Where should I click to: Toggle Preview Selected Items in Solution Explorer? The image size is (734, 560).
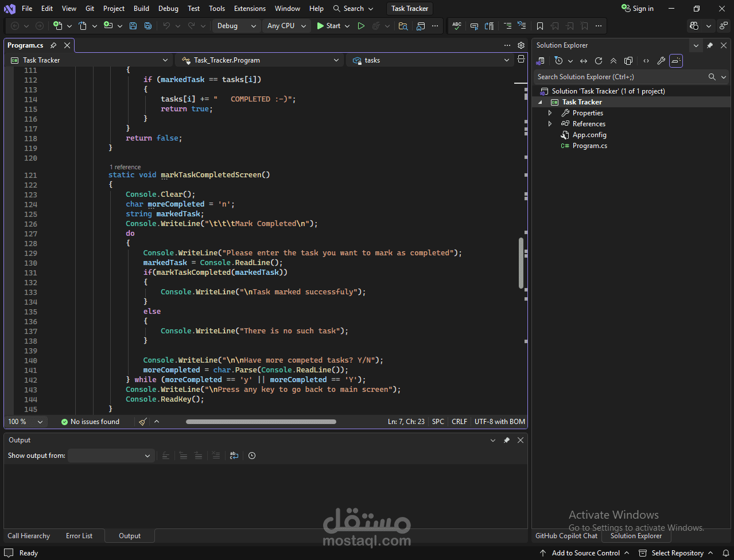click(x=676, y=61)
